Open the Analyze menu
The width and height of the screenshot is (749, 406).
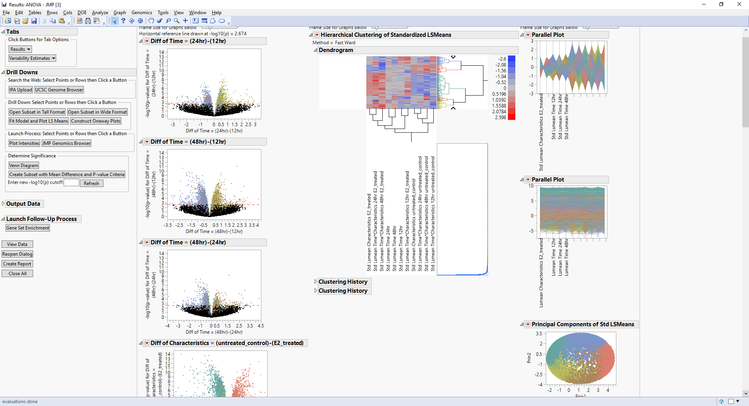(100, 12)
